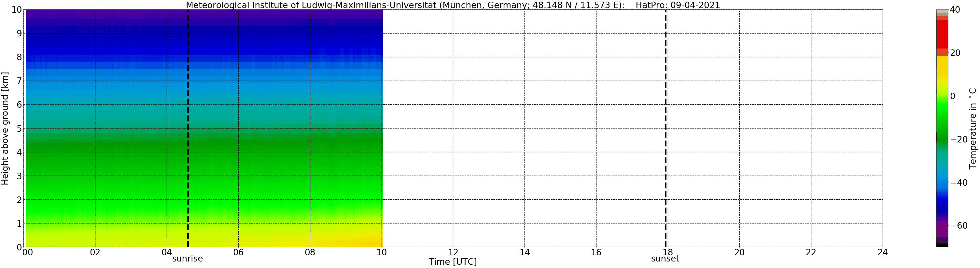Click the x-axis tick label "22"
This screenshot has width=980, height=268.
click(811, 252)
